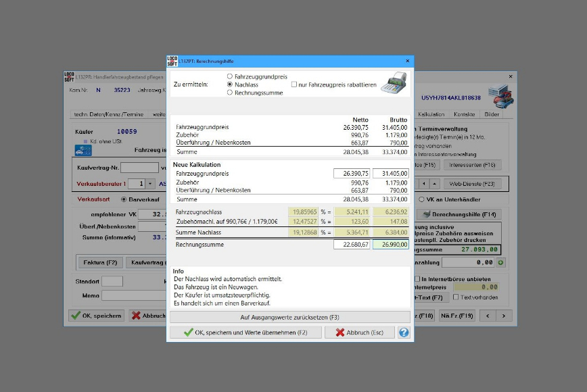Open help via the blue question mark icon
This screenshot has height=392, width=587.
(404, 333)
